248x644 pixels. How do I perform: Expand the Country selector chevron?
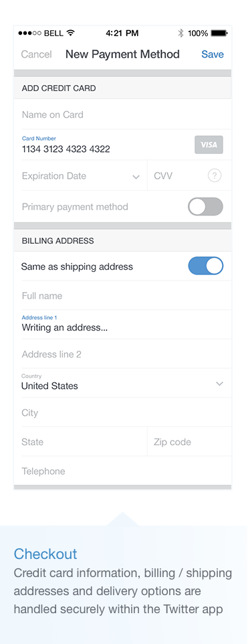(219, 384)
